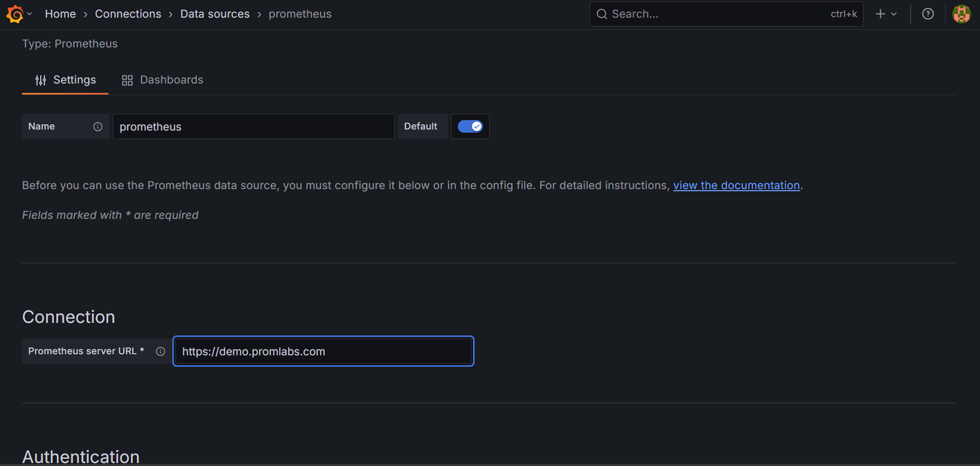Click the Default label text
Screen dimensions: 980x466
point(421,126)
